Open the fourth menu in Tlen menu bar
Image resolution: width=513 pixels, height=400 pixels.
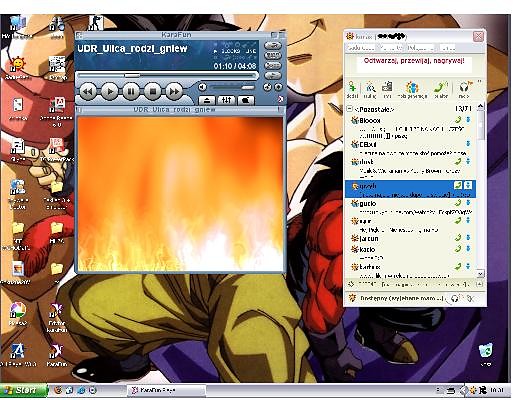tap(448, 48)
